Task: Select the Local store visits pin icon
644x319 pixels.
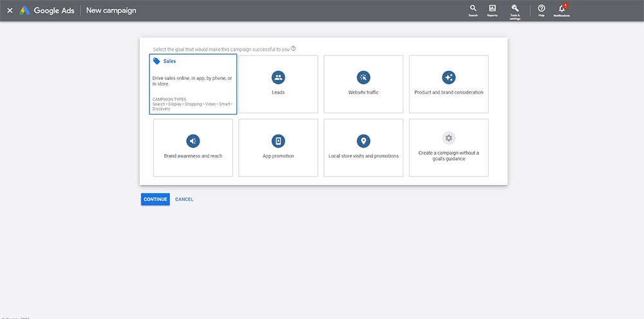Action: pos(363,141)
